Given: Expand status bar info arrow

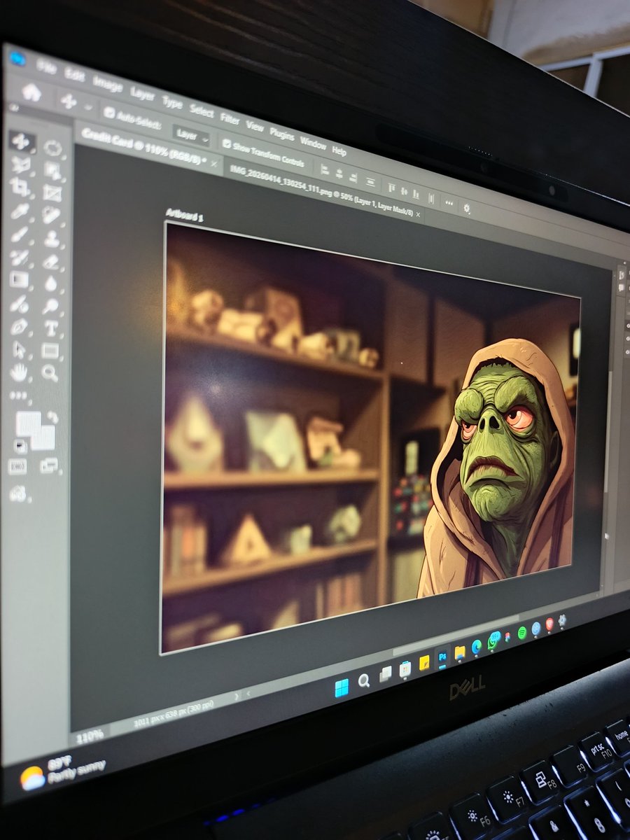Looking at the screenshot, I should 236,695.
